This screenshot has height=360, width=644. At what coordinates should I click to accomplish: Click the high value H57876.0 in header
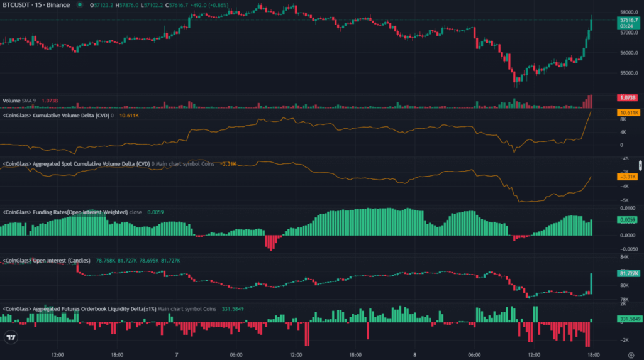127,5
